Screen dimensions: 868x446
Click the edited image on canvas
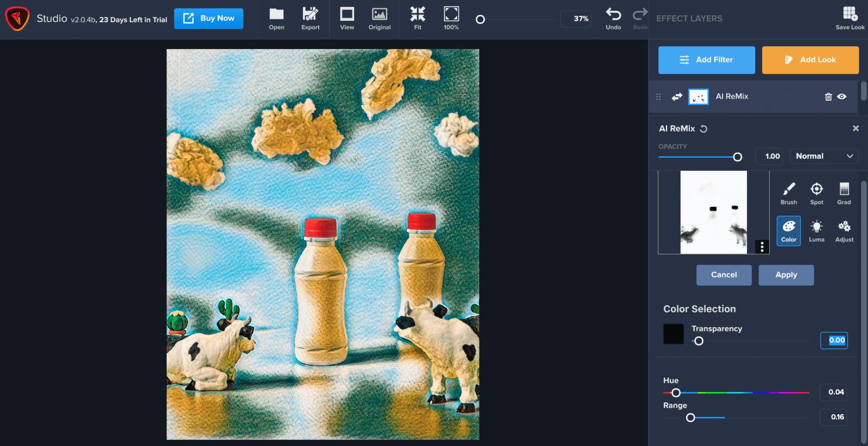[323, 244]
